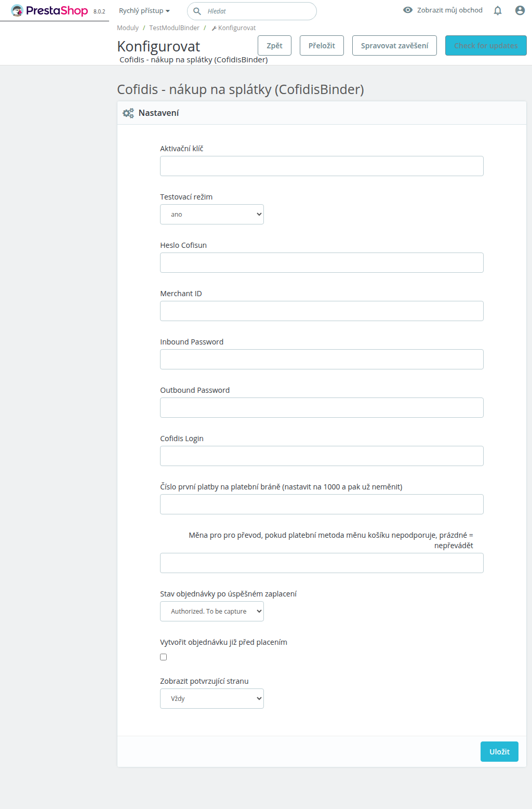The width and height of the screenshot is (532, 809).
Task: Click the eye icon to view shop
Action: tap(408, 10)
